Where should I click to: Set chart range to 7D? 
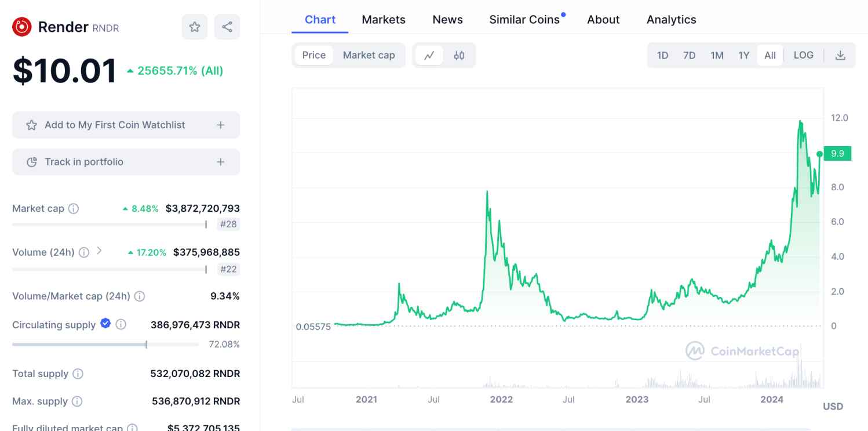tap(689, 56)
